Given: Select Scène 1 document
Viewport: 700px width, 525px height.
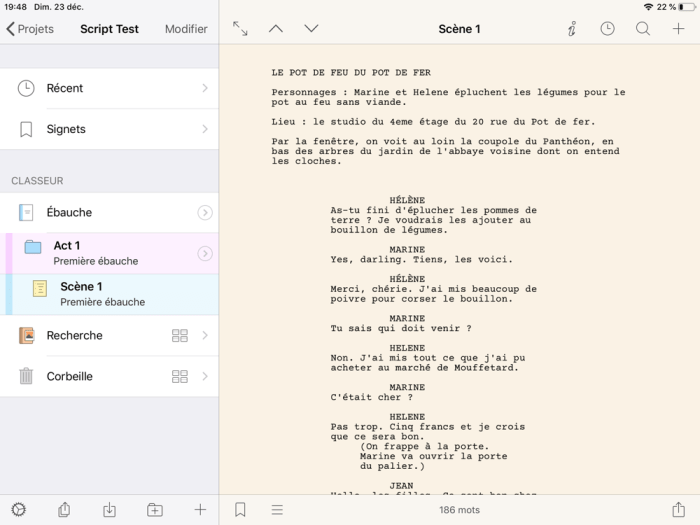Looking at the screenshot, I should pos(109,294).
